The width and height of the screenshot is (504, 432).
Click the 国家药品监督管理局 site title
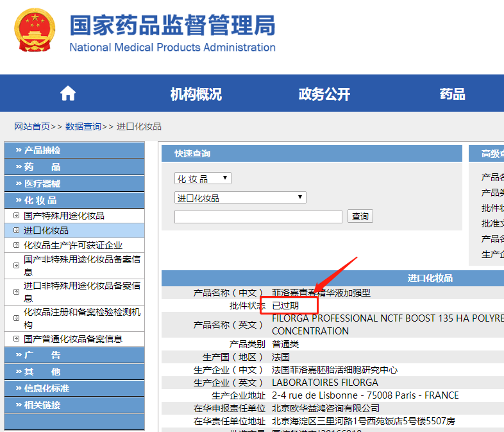click(172, 25)
